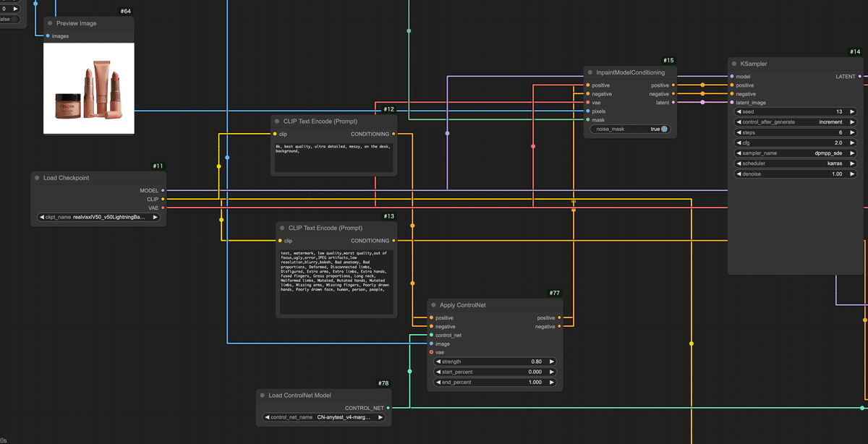Edit the positive prompt text in node #12
The image size is (868, 444).
334,157
